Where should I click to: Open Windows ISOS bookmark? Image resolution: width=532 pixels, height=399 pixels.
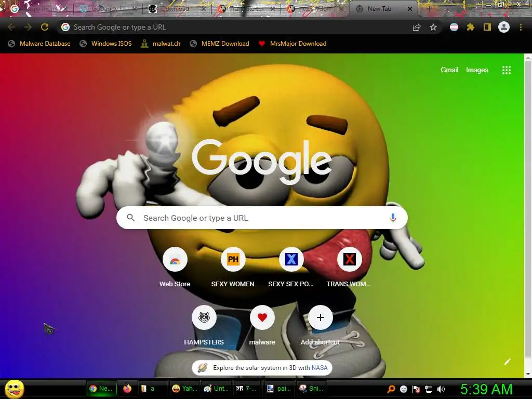point(105,44)
